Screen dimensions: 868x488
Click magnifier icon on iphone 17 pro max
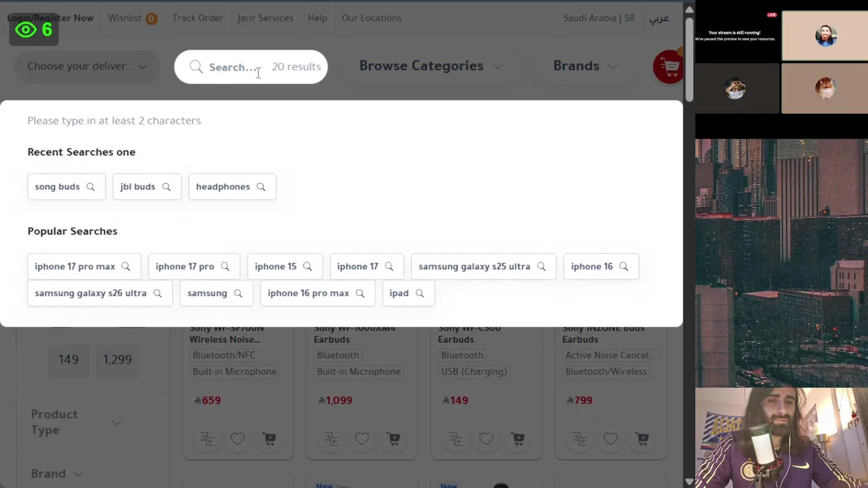(x=125, y=266)
